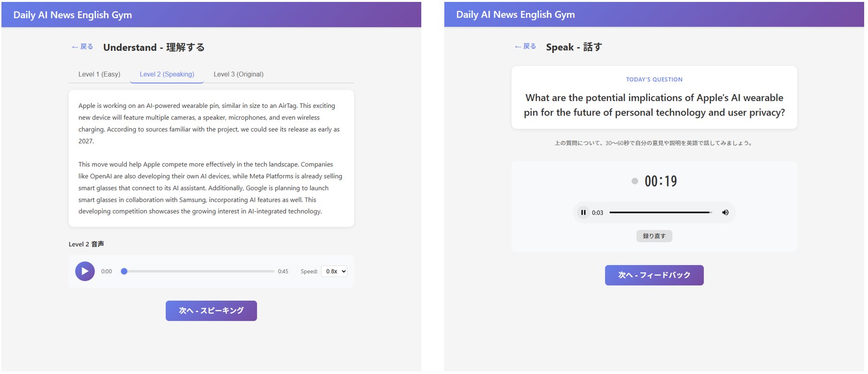Click the right Daily AI News English Gym header
Viewport: 868px width, 374px height.
click(515, 15)
